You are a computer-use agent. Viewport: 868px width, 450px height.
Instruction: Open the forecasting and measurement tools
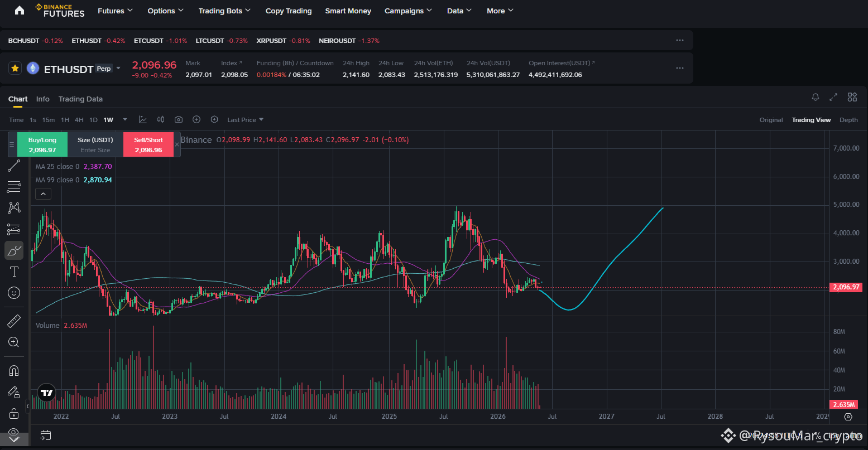pos(14,229)
